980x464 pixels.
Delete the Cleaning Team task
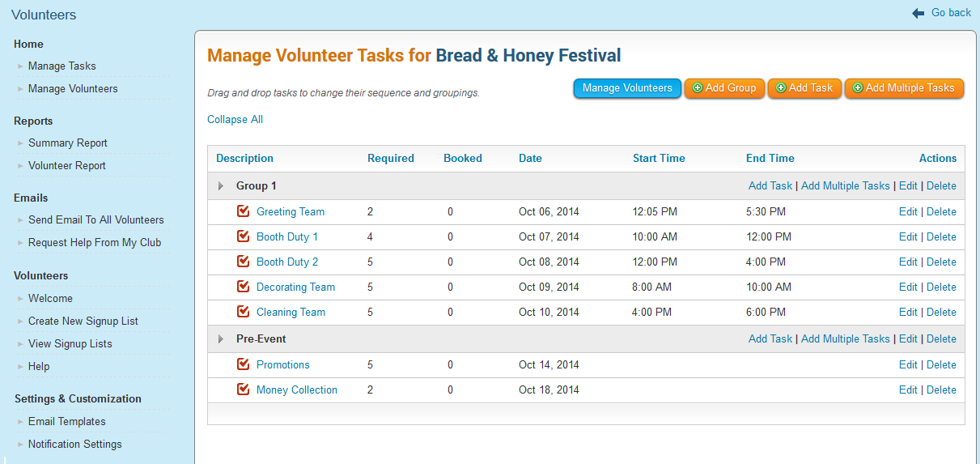point(941,313)
